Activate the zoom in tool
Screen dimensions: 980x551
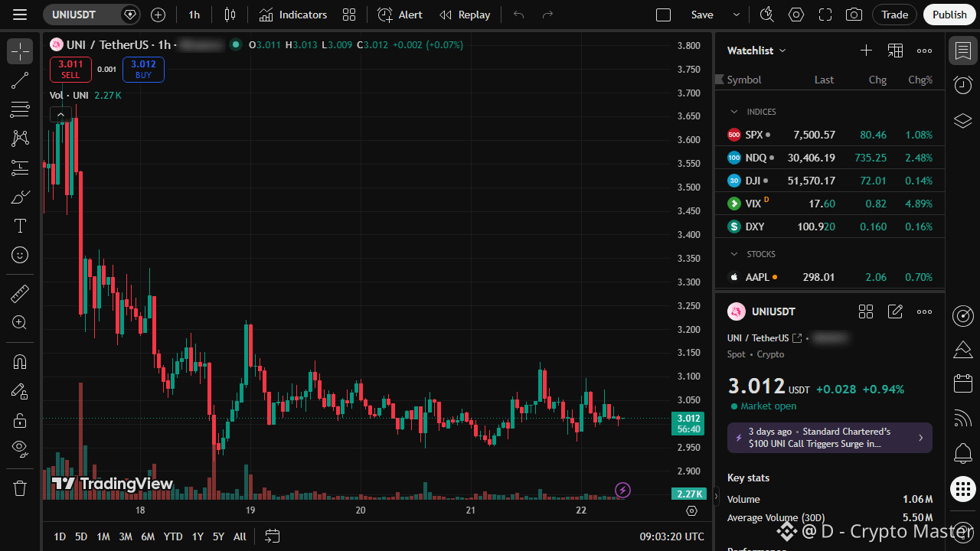20,322
